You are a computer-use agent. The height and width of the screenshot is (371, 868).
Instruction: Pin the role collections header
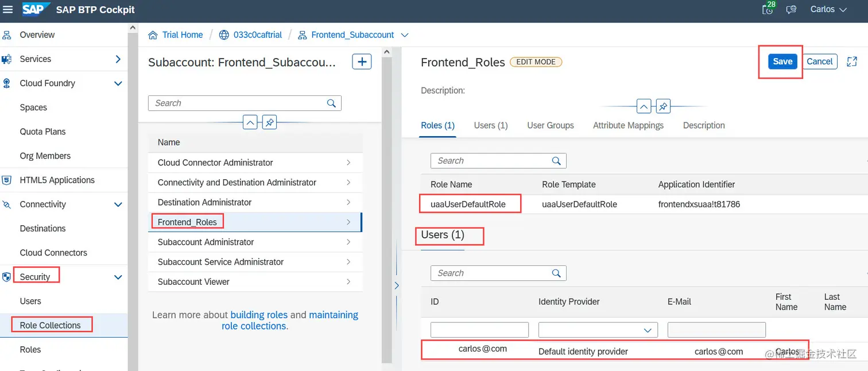[x=269, y=122]
